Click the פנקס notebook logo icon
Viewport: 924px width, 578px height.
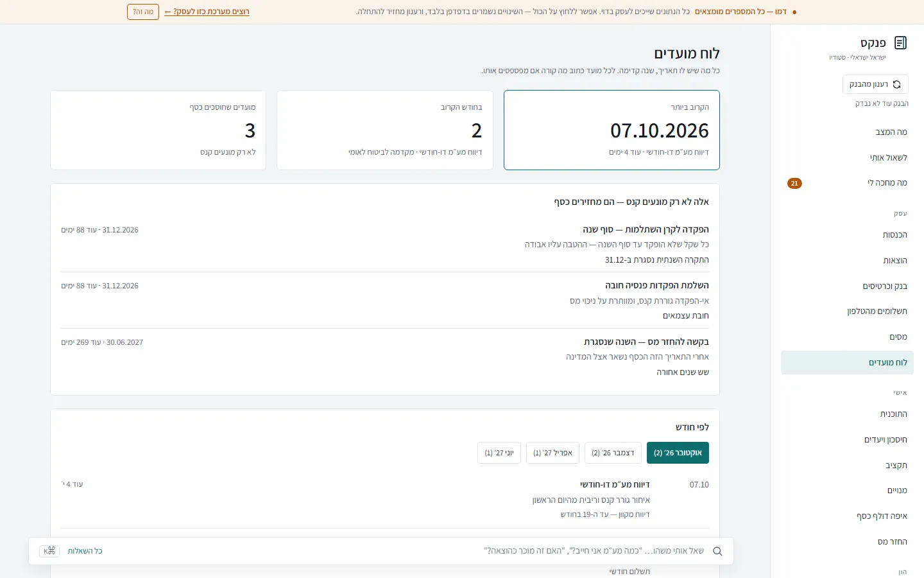click(900, 43)
